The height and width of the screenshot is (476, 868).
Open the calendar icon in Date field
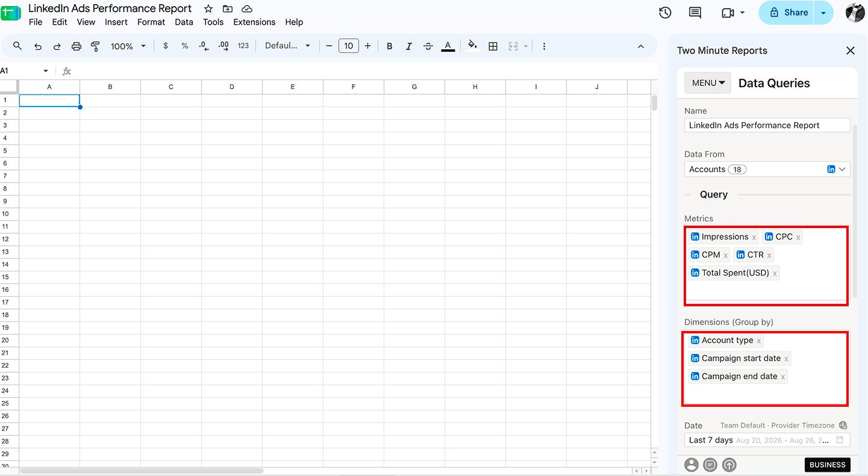click(840, 440)
